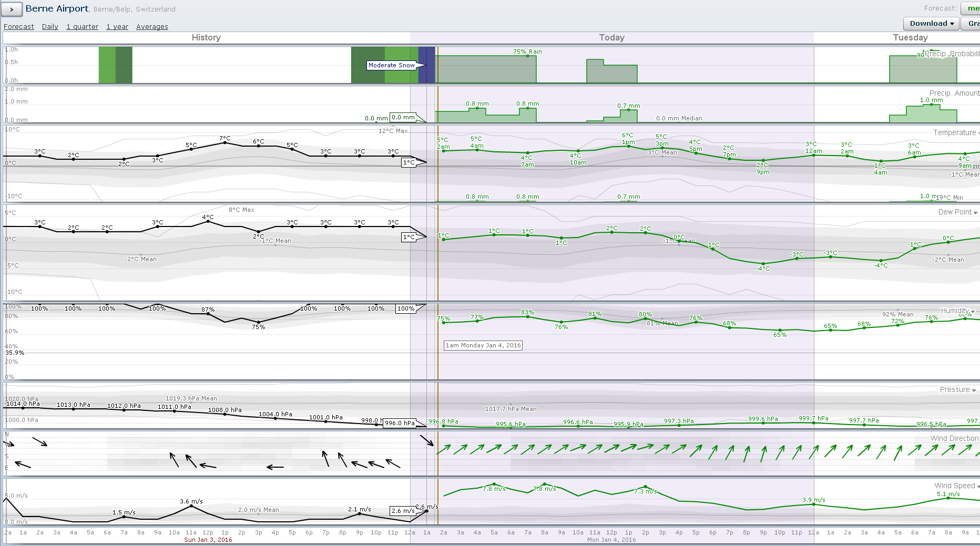Expand the Dew Point chart dropdown

pyautogui.click(x=957, y=212)
